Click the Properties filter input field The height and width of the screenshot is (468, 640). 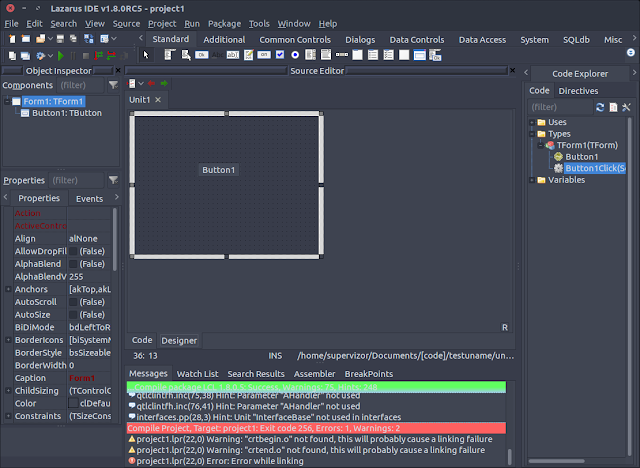pyautogui.click(x=76, y=180)
